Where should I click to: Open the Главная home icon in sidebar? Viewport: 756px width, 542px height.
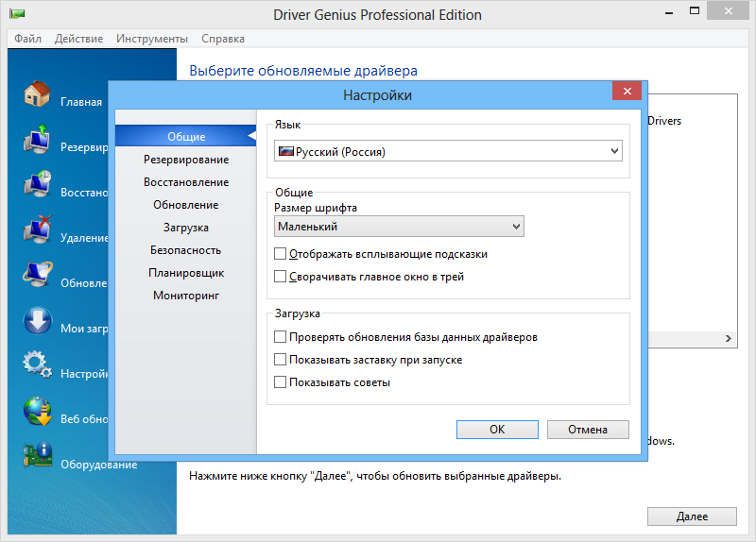[x=37, y=93]
